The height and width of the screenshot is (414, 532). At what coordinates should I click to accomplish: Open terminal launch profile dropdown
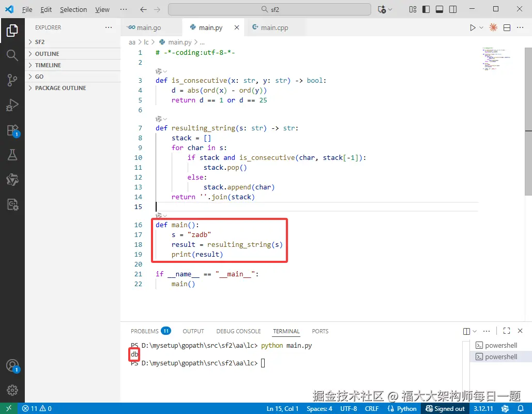[x=475, y=331]
